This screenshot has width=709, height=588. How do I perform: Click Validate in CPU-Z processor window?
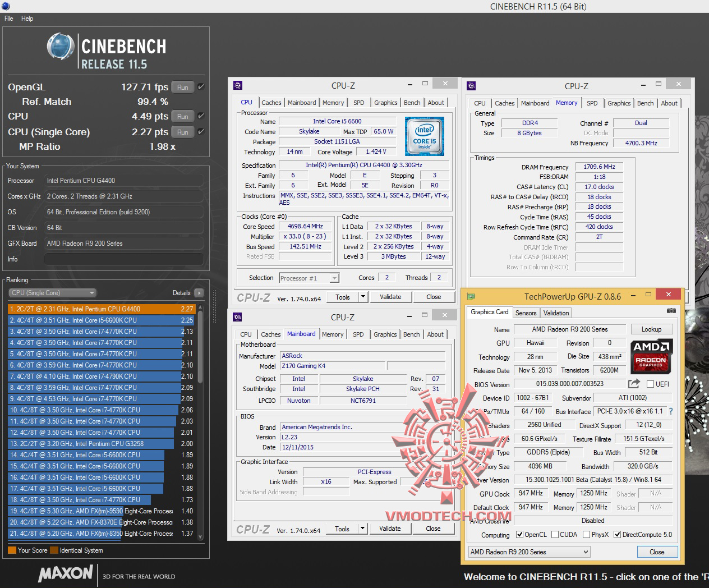click(390, 297)
